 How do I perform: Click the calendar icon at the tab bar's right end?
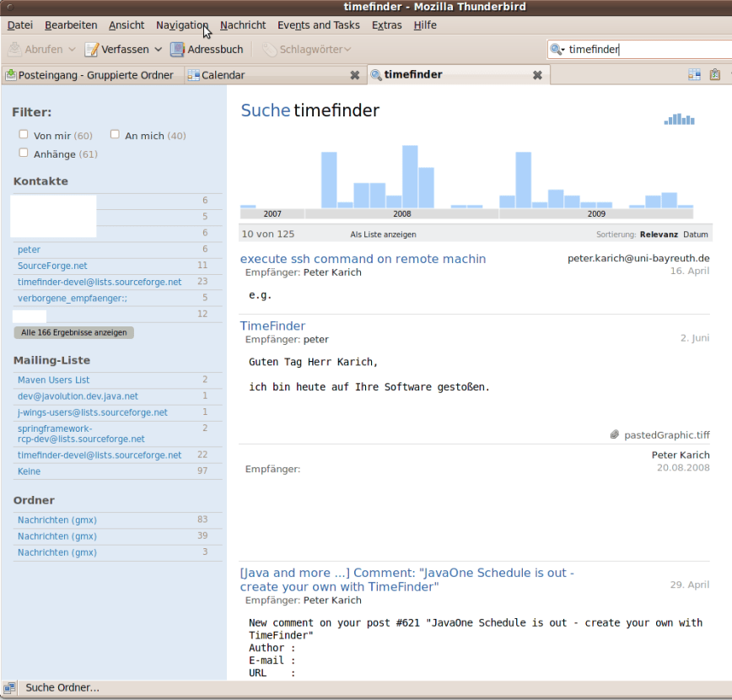[x=694, y=75]
